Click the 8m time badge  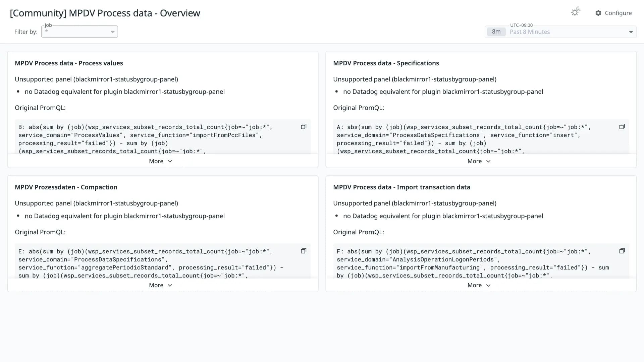(496, 32)
